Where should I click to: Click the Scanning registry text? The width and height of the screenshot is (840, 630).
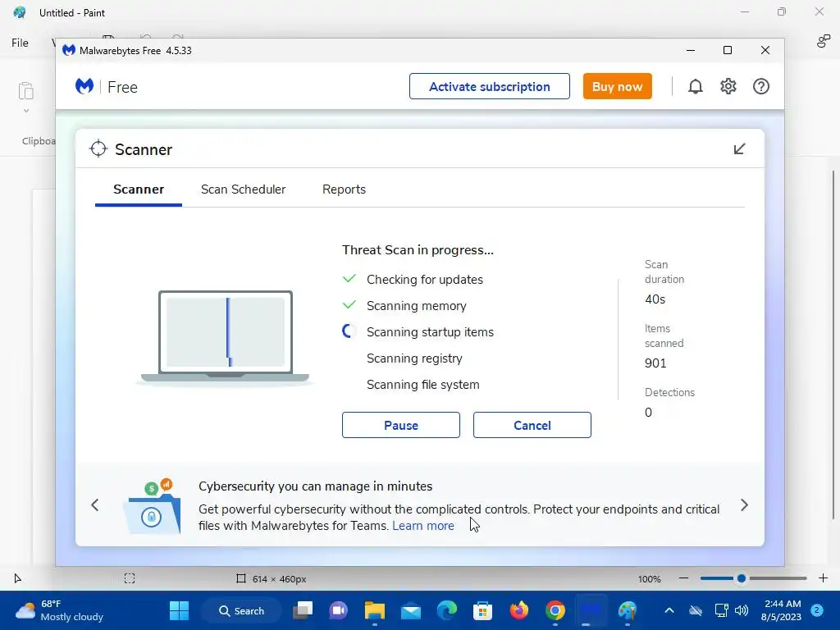(414, 358)
